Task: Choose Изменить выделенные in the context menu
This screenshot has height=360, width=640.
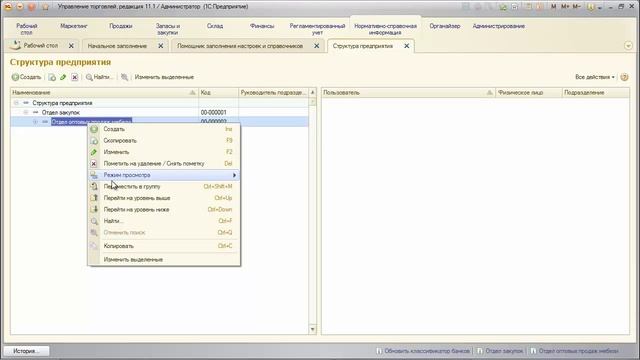Action: click(x=164, y=260)
